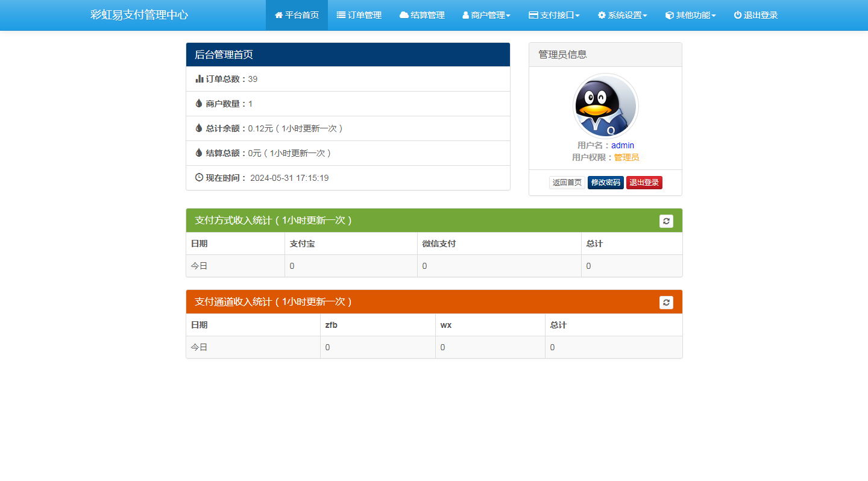The image size is (868, 481).
Task: Click the credit card icon beside 支付接口
Action: click(533, 15)
